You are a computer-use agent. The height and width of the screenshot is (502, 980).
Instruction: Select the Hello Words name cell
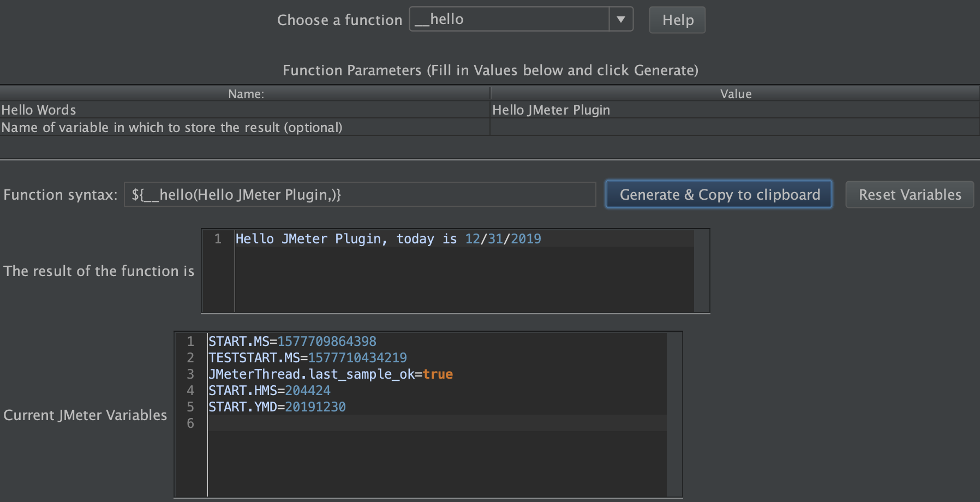pyautogui.click(x=245, y=110)
